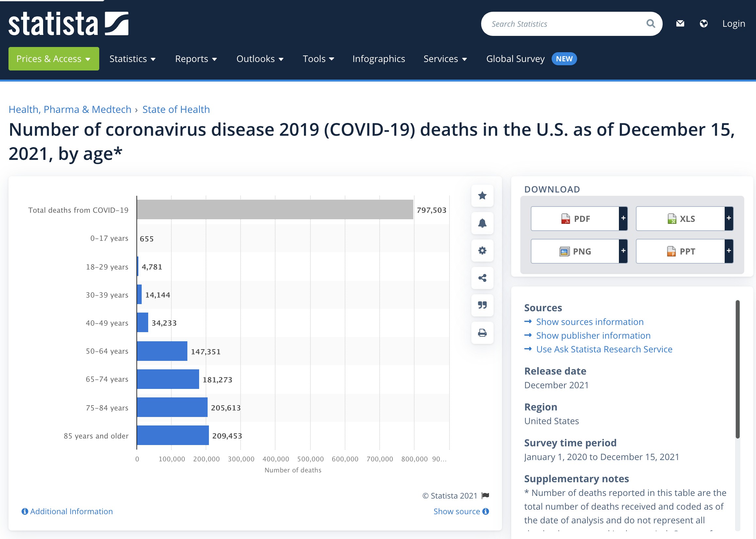Screen dimensions: 756x539
Task: Click the globe language icon
Action: [703, 23]
